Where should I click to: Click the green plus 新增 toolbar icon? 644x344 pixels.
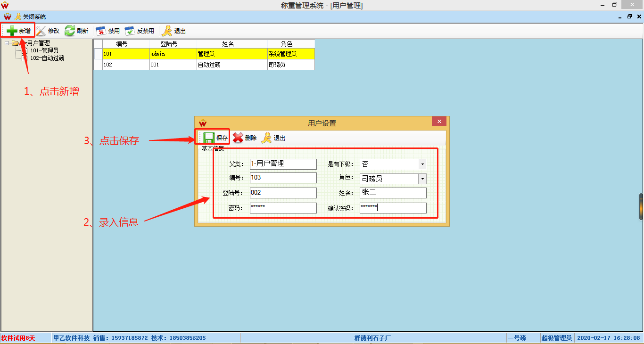12,31
